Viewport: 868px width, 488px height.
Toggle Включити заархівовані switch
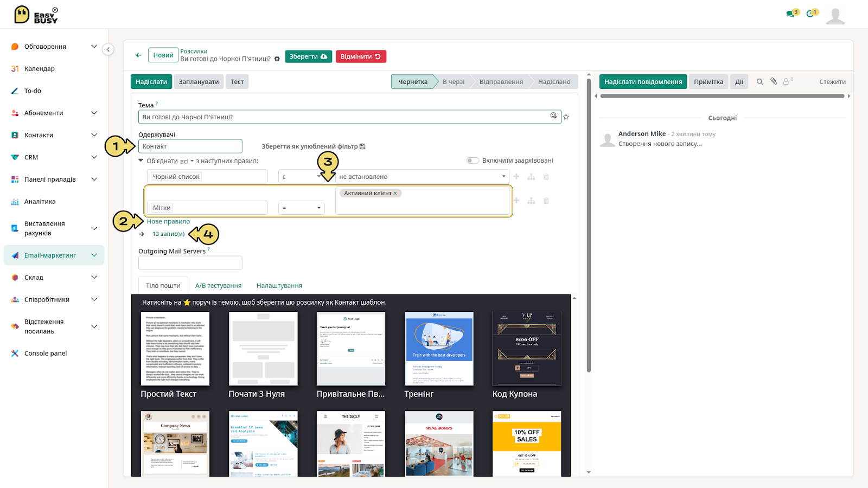tap(473, 160)
